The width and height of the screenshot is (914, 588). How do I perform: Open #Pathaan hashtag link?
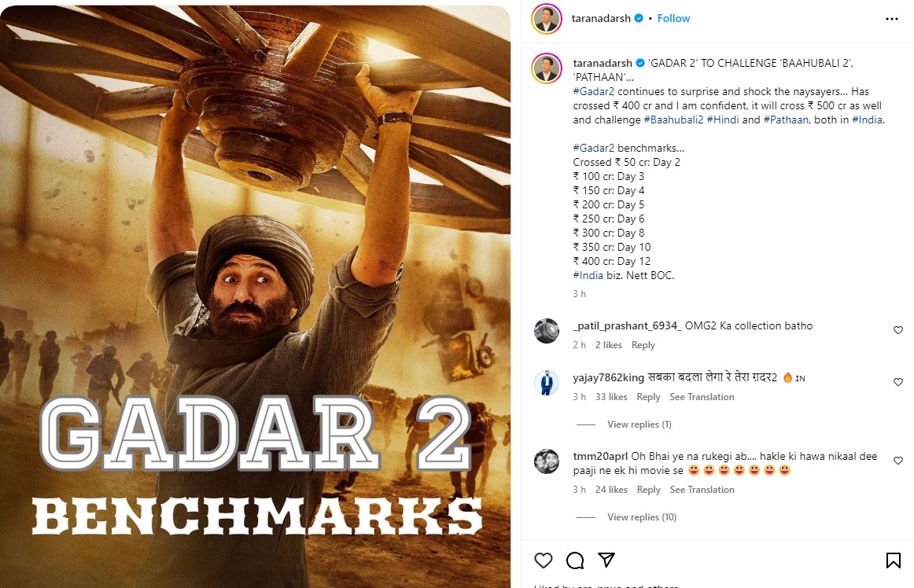tap(786, 119)
